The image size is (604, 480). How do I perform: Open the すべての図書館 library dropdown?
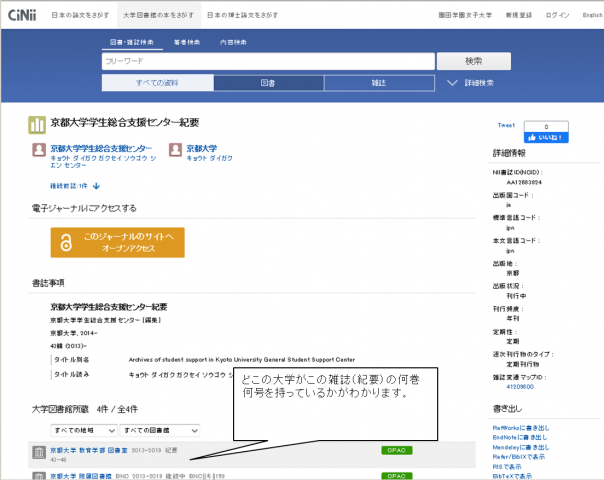point(153,430)
